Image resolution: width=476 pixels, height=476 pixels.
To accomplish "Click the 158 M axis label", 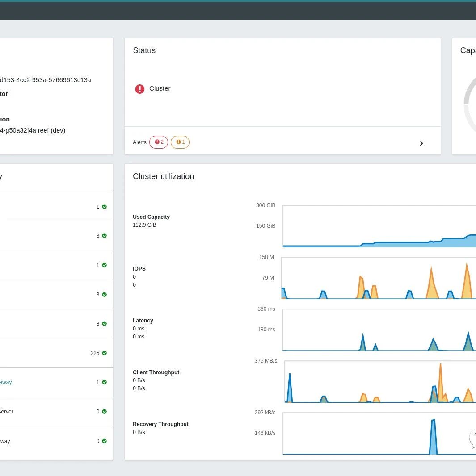I will (266, 257).
